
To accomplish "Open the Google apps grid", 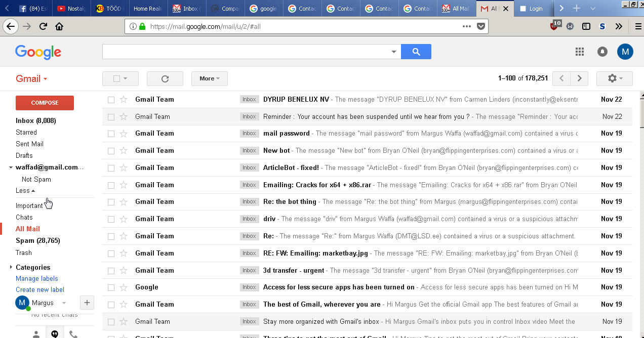I will 580,52.
